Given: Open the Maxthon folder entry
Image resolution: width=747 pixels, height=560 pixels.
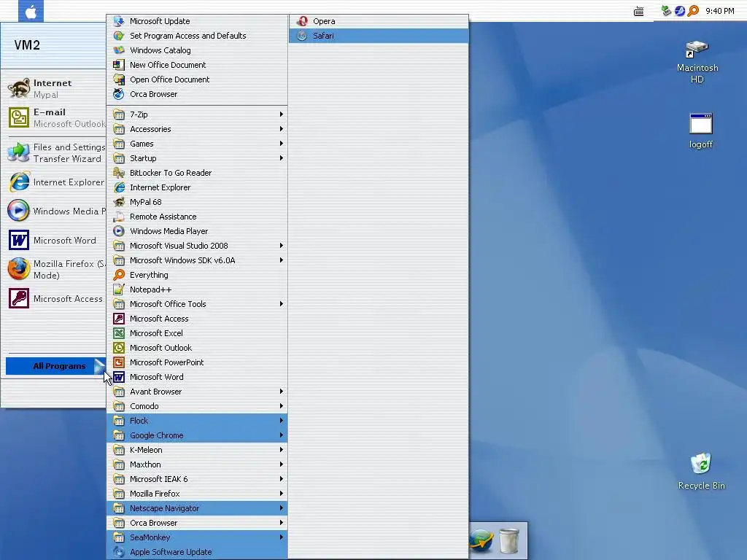Looking at the screenshot, I should (x=197, y=464).
